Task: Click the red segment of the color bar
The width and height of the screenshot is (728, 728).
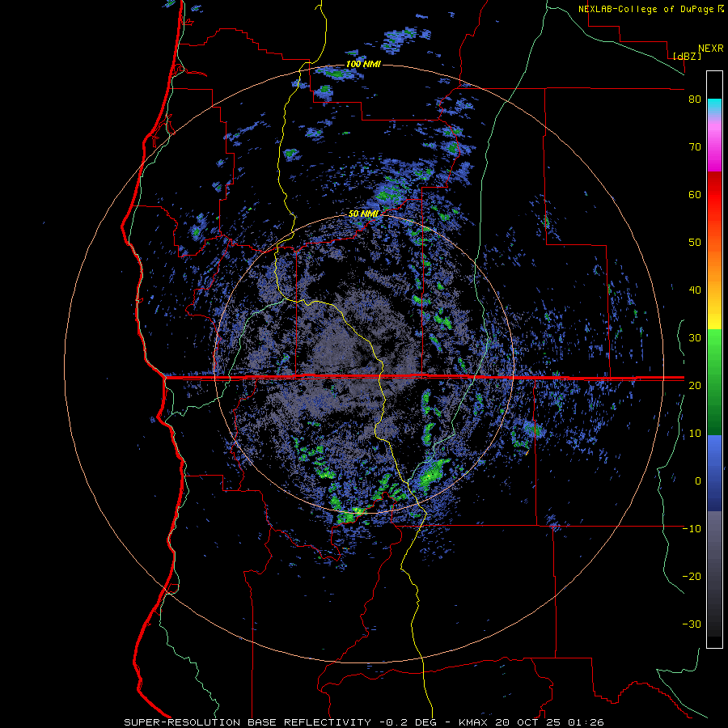Action: 714,195
